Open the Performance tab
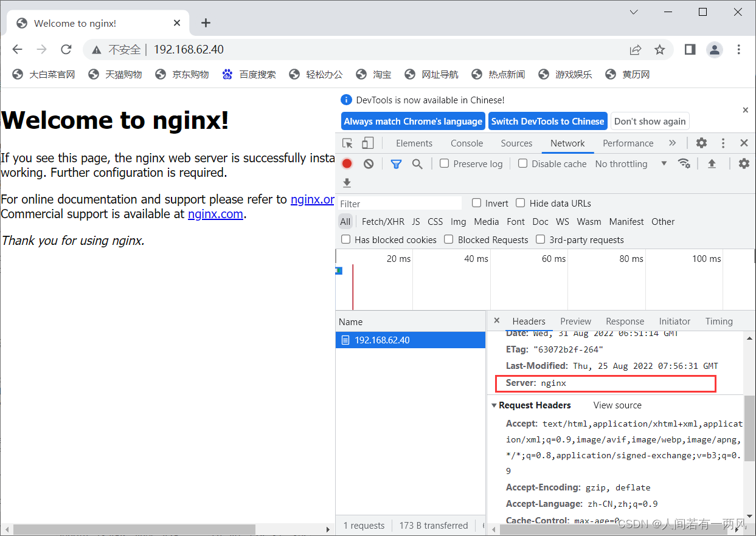Image resolution: width=756 pixels, height=536 pixels. pos(628,143)
